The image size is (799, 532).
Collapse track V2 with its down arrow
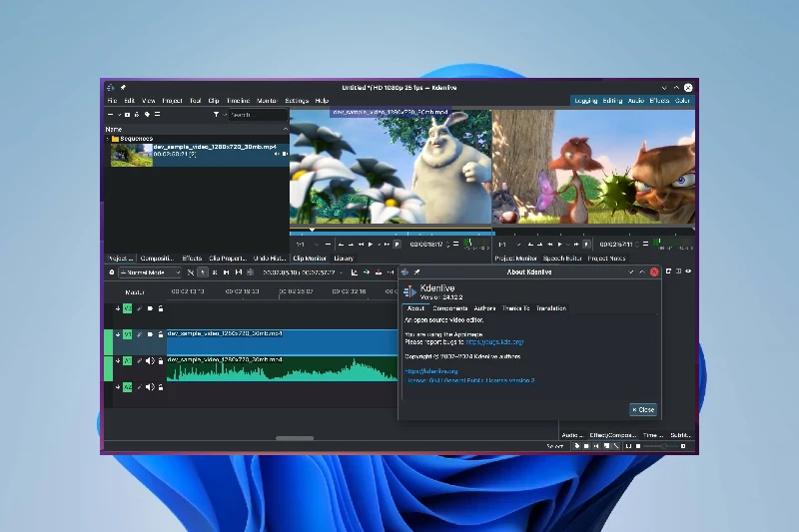click(x=118, y=308)
